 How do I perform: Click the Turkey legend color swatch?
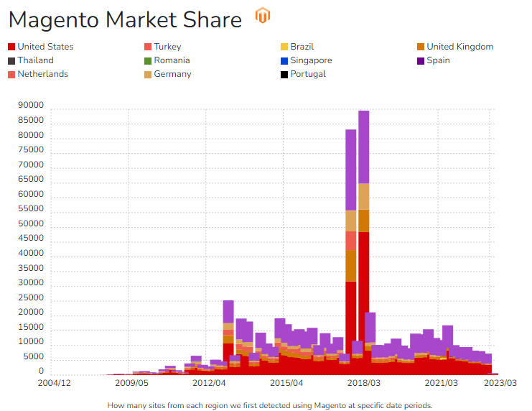148,47
